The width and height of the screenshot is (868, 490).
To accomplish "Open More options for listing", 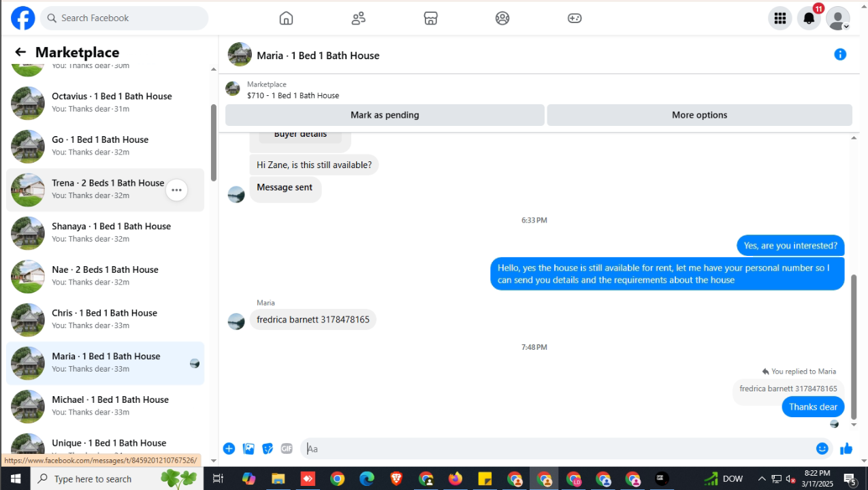I will tap(699, 115).
